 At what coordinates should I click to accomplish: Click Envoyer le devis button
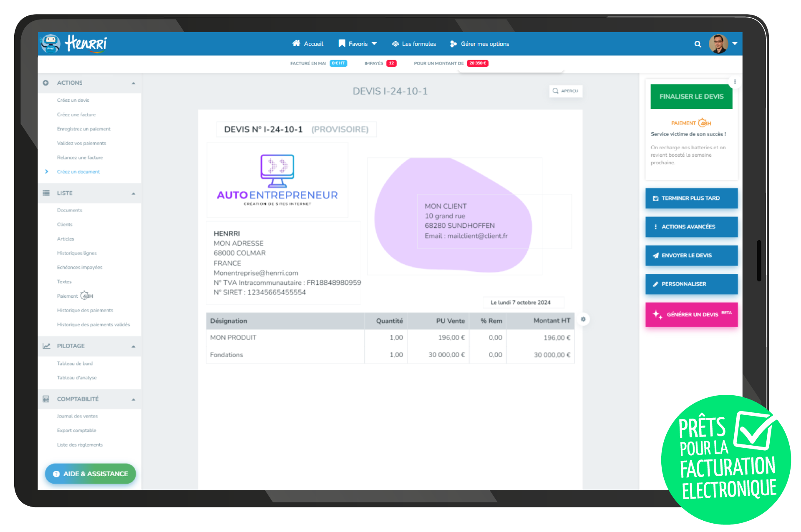pos(691,256)
